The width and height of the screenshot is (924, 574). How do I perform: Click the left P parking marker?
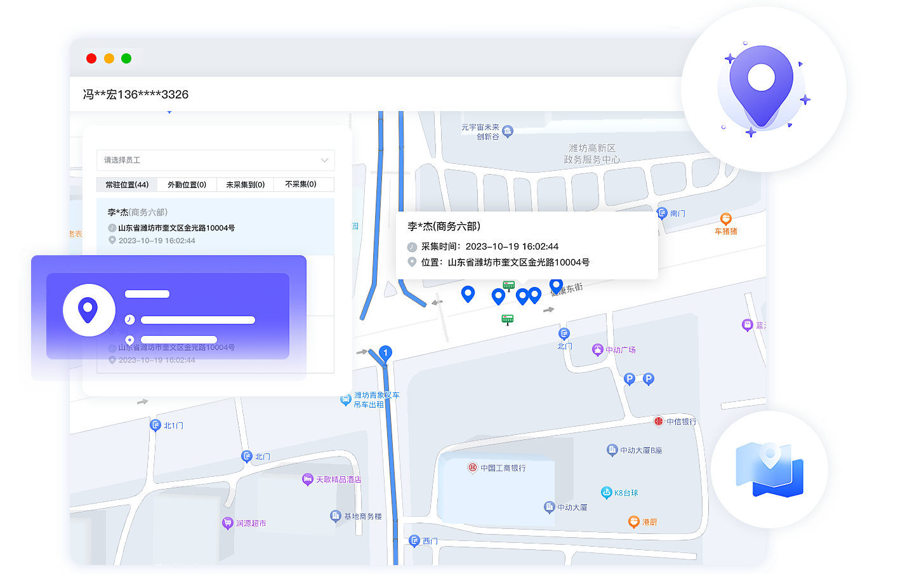(x=629, y=379)
